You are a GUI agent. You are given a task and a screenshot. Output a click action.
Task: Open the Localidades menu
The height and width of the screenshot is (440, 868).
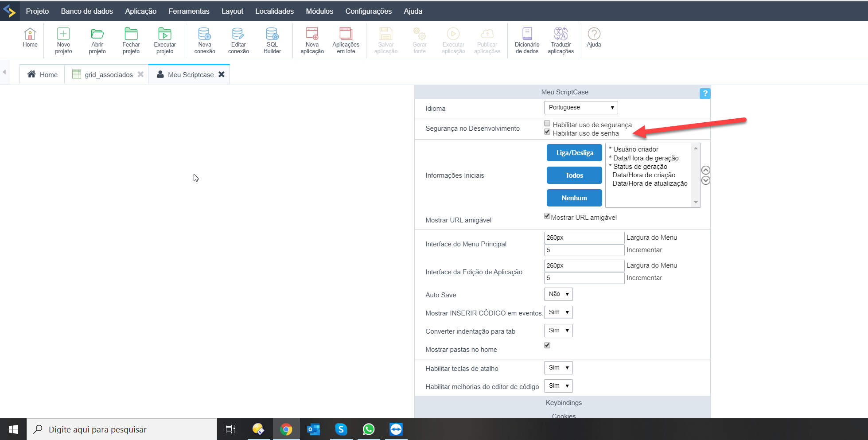point(274,11)
